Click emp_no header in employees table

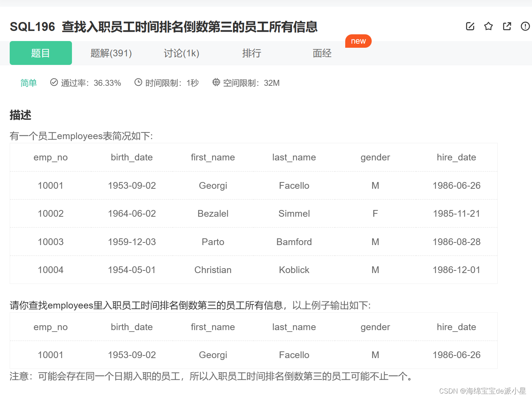point(51,157)
